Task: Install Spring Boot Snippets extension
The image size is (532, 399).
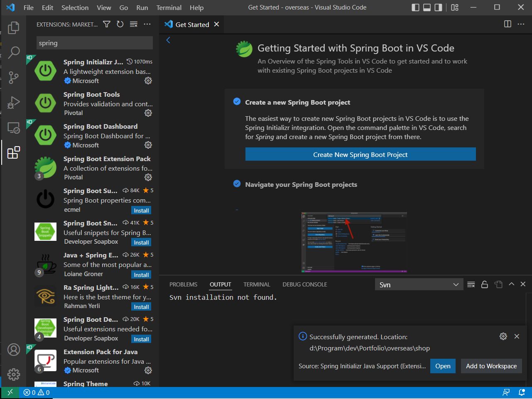Action: pyautogui.click(x=141, y=242)
